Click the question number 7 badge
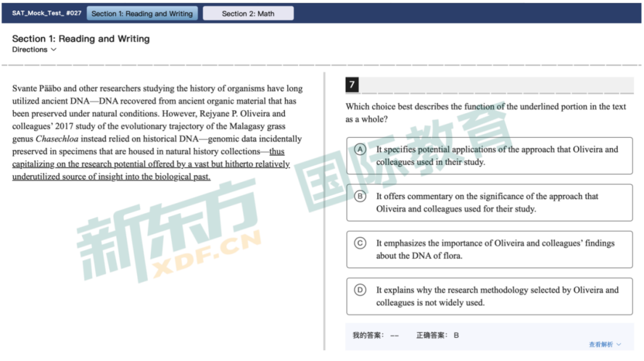644x361 pixels. click(x=352, y=85)
